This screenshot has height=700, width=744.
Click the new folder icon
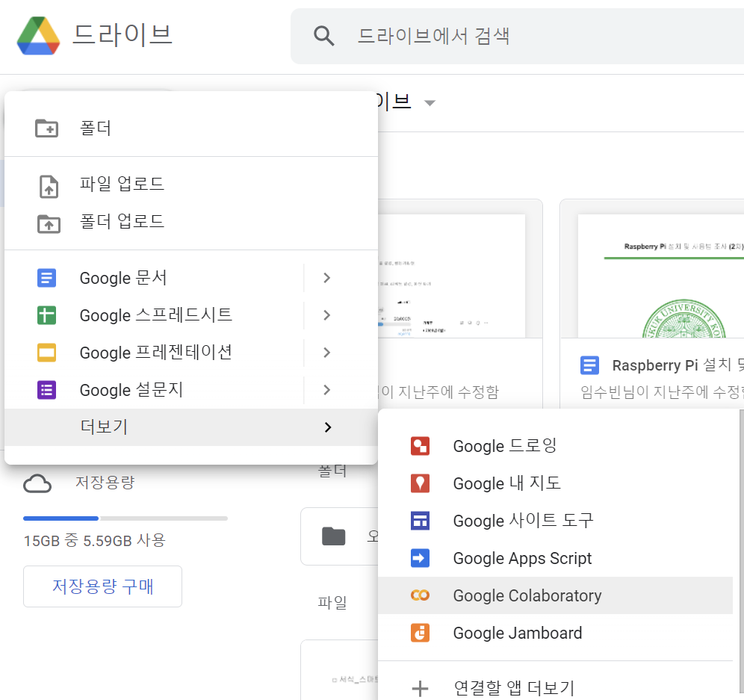pos(47,128)
